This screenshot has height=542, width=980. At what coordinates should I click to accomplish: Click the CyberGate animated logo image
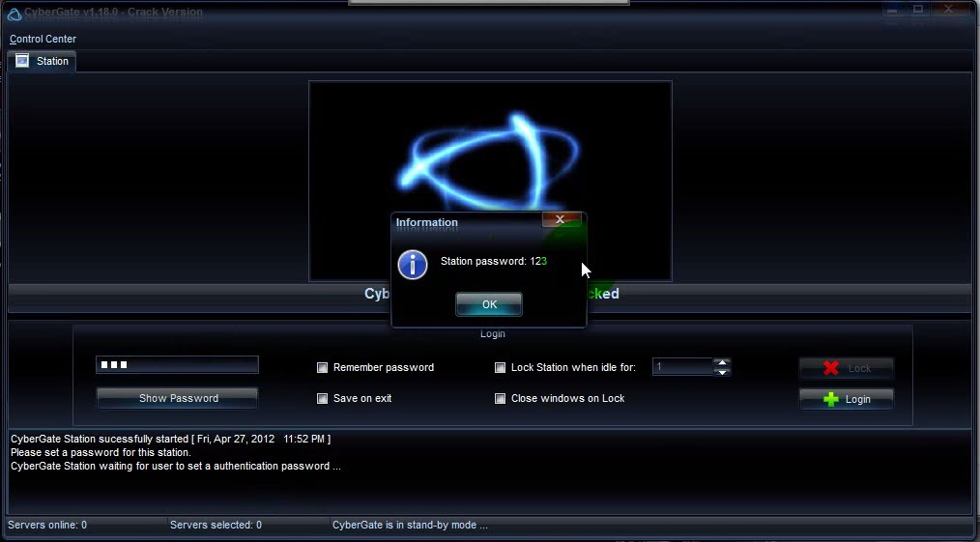pos(490,181)
